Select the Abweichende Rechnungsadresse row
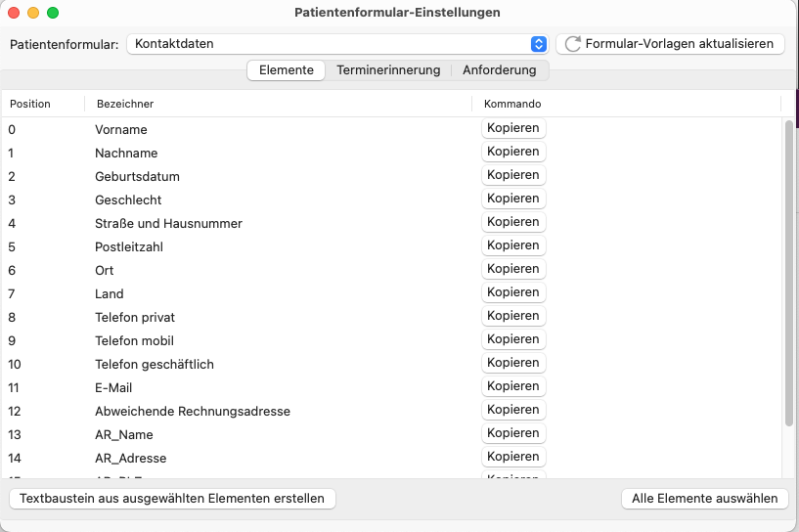799x532 pixels. click(193, 412)
